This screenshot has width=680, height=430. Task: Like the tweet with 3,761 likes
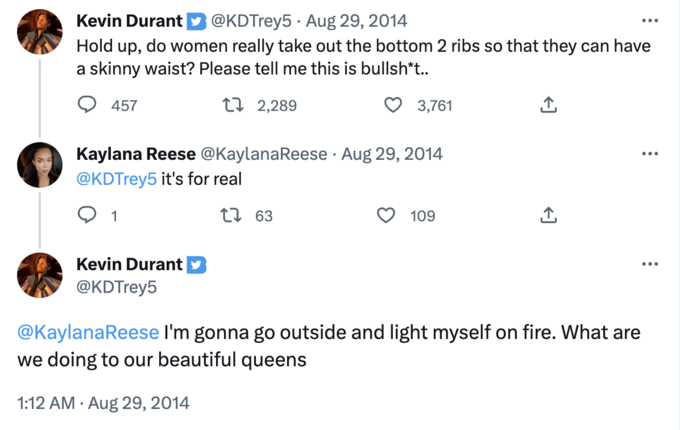(x=393, y=105)
